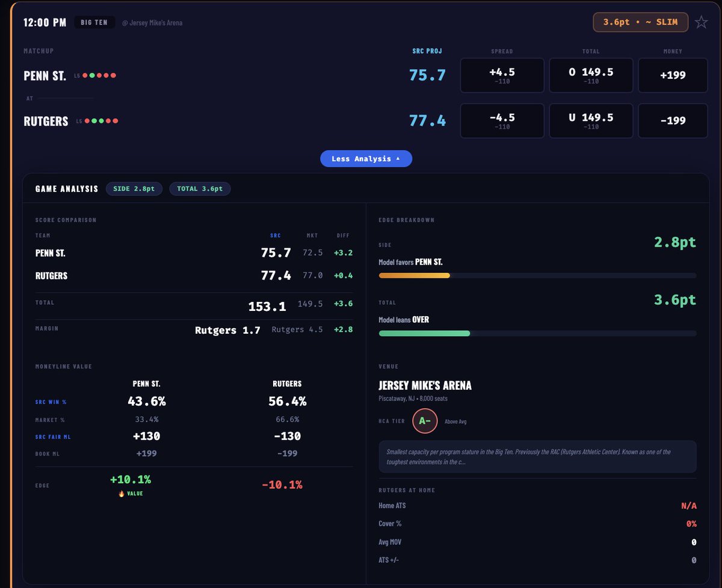Click Rutgers last-five form dots

101,121
